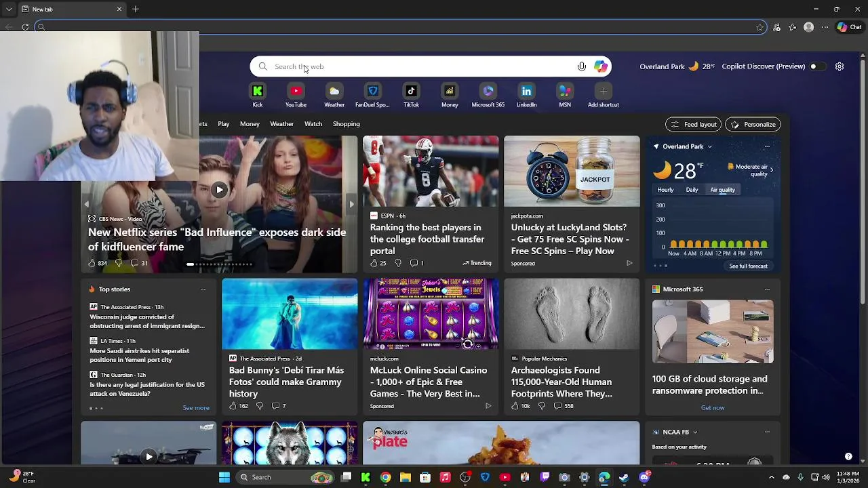This screenshot has height=488, width=868.
Task: Select the Shopping feed tab
Action: tap(347, 124)
